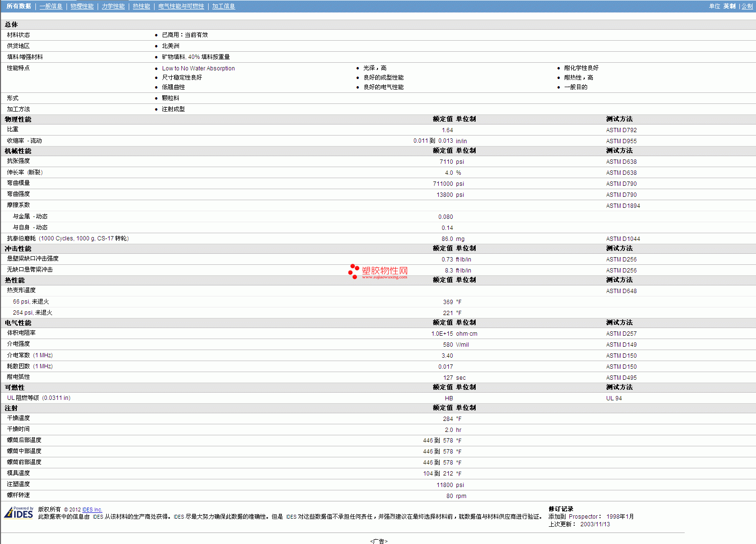Screen dimensions: 756x544
Task: Go to the 一般信息 tab
Action: [x=51, y=6]
